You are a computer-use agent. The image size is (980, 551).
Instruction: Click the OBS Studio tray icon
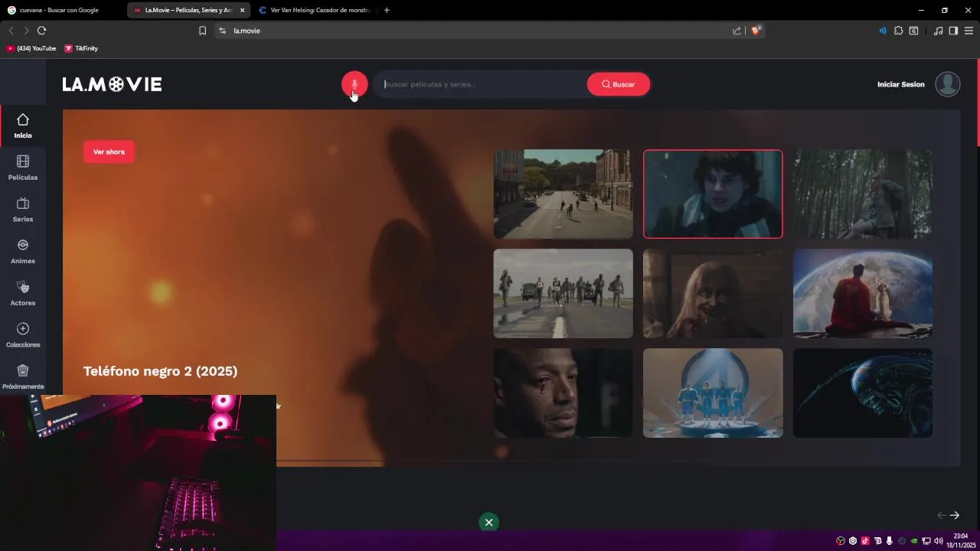841,541
